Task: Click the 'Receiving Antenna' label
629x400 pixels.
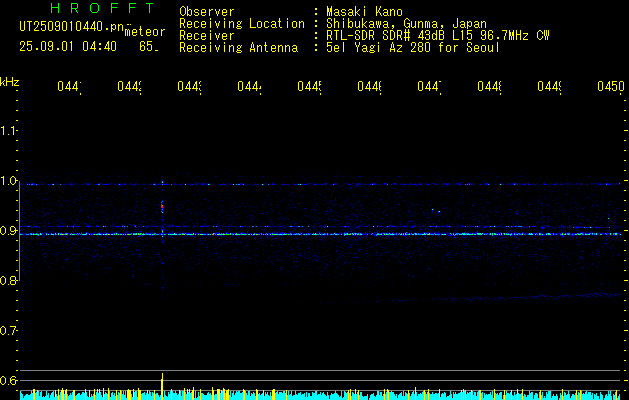Action: click(238, 48)
